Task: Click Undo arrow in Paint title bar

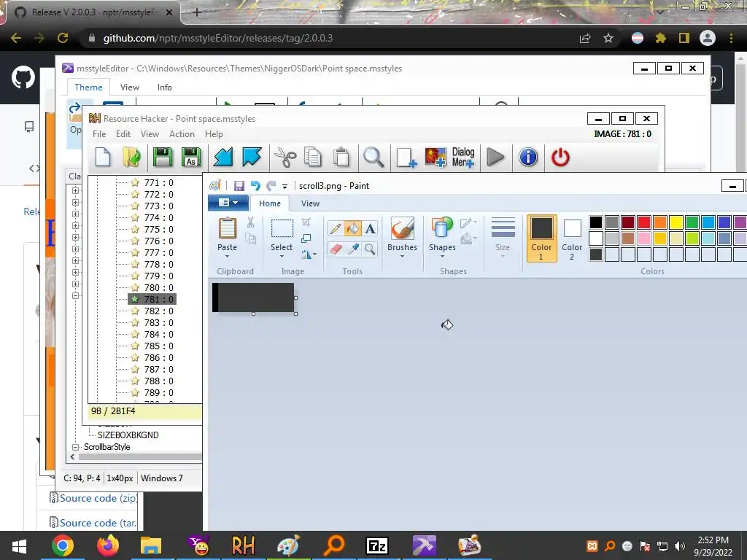Action: click(255, 186)
